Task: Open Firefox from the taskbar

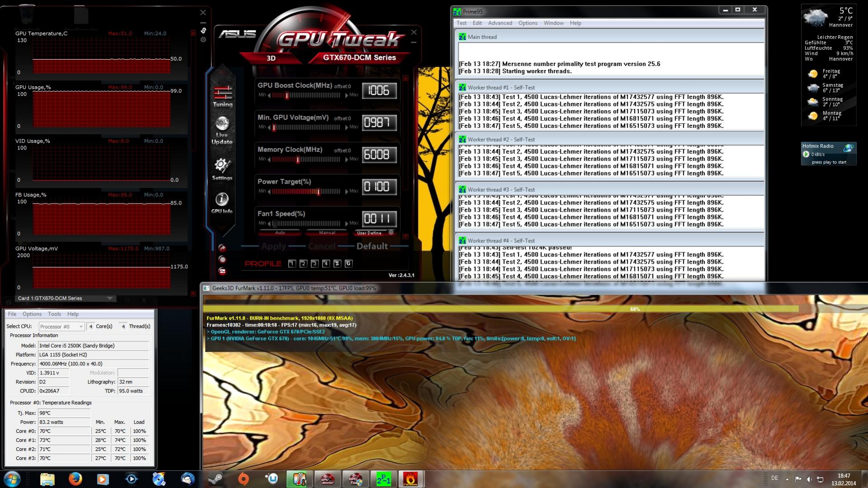Action: (x=75, y=479)
